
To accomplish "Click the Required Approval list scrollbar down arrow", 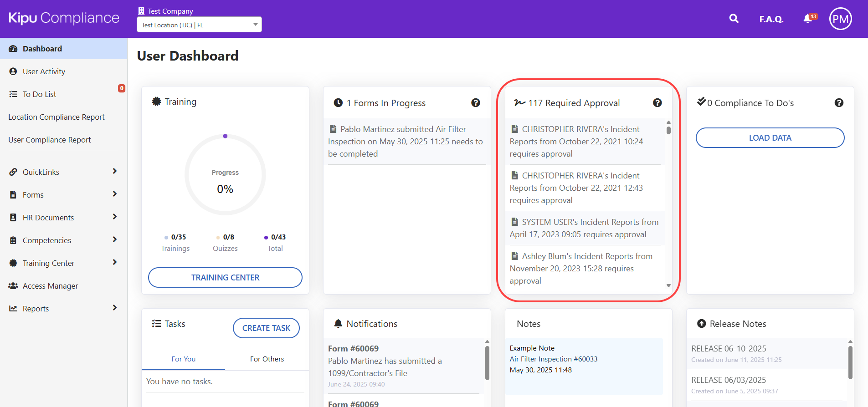I will click(668, 286).
